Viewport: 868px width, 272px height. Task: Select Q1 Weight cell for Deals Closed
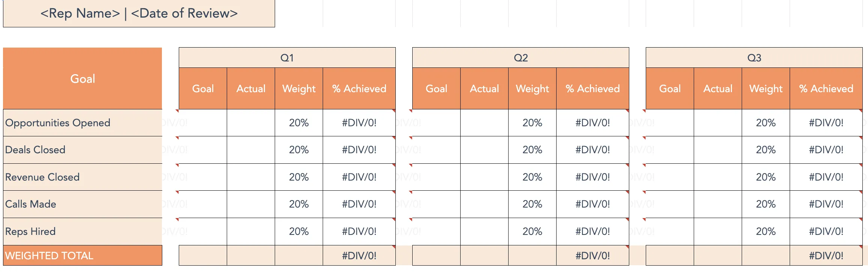(299, 150)
